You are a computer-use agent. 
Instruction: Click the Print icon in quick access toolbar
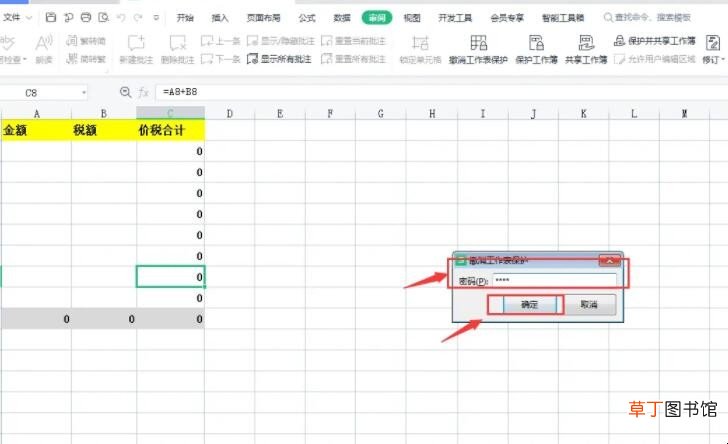(x=86, y=18)
